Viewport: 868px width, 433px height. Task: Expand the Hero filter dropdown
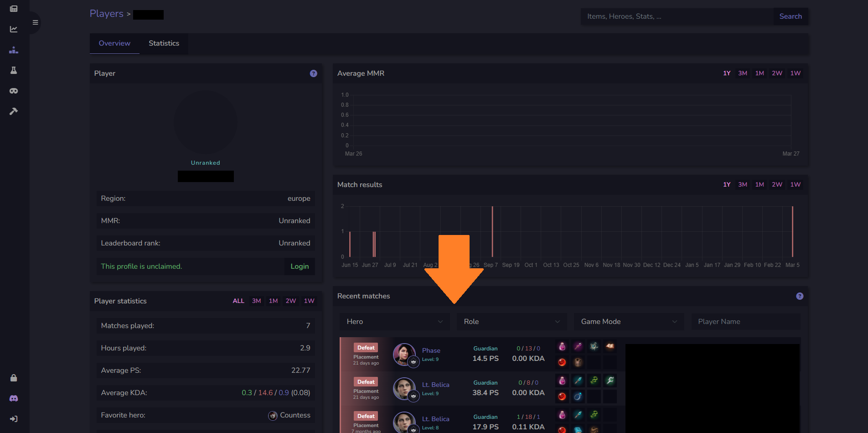click(394, 322)
